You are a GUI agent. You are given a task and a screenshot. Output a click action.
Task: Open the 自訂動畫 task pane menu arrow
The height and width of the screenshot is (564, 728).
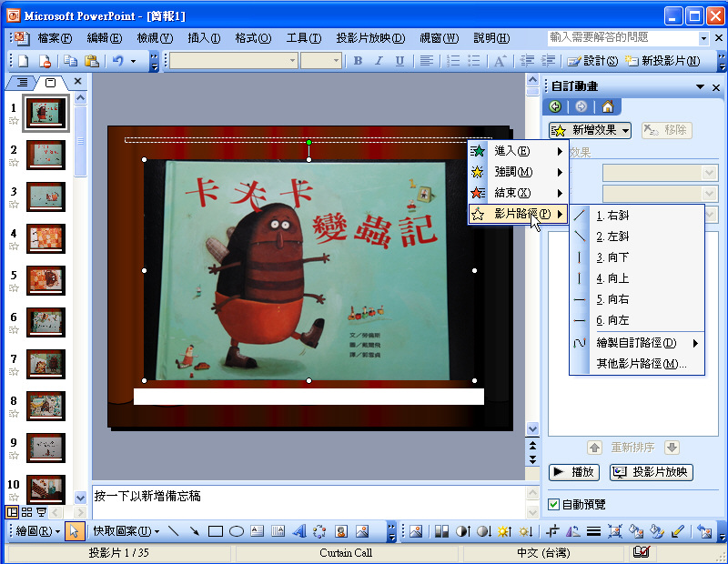[700, 86]
